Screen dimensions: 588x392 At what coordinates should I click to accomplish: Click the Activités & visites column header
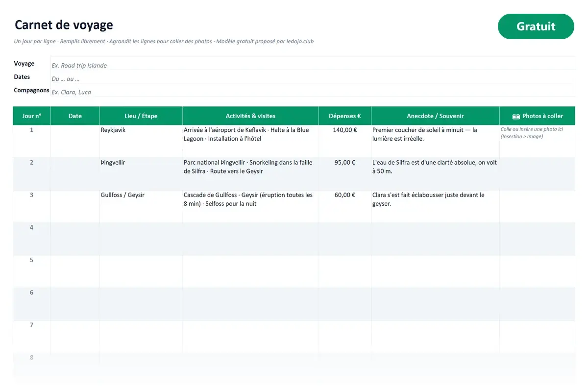[250, 116]
